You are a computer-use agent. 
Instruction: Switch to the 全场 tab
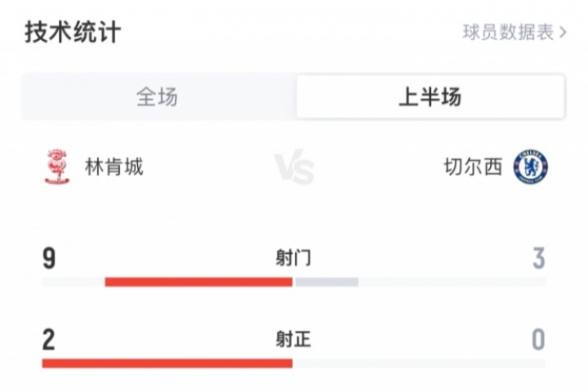point(157,97)
